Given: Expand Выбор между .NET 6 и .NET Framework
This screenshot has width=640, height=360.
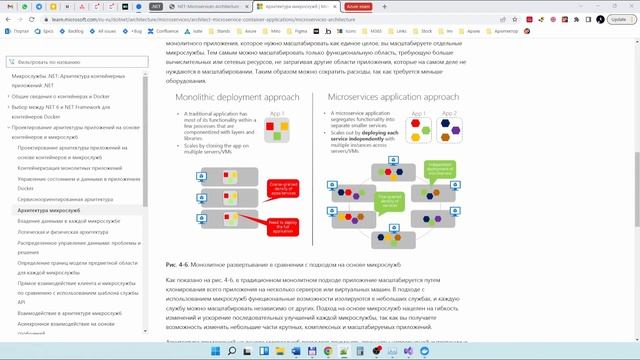Looking at the screenshot, I should pyautogui.click(x=60, y=112).
